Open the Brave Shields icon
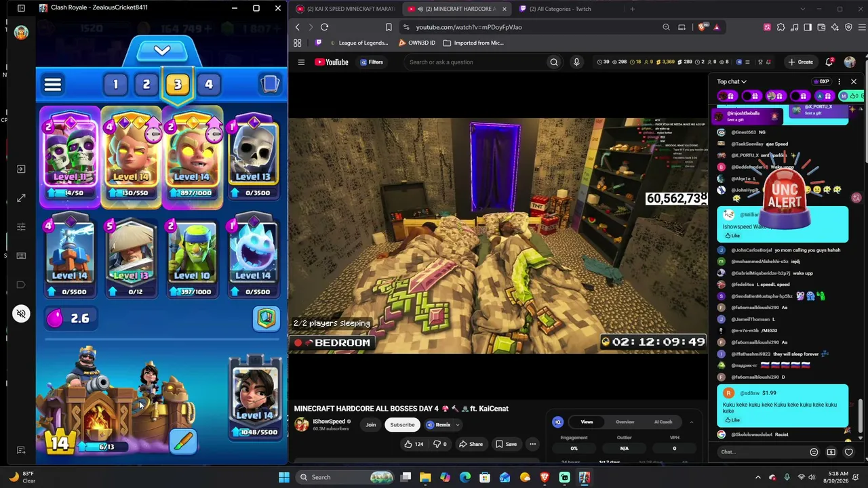This screenshot has height=488, width=868. click(702, 27)
